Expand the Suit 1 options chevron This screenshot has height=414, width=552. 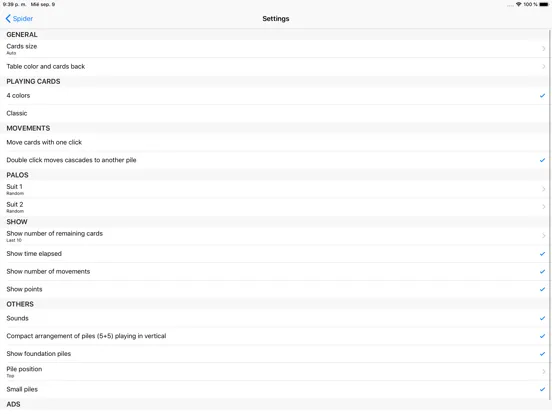point(544,189)
